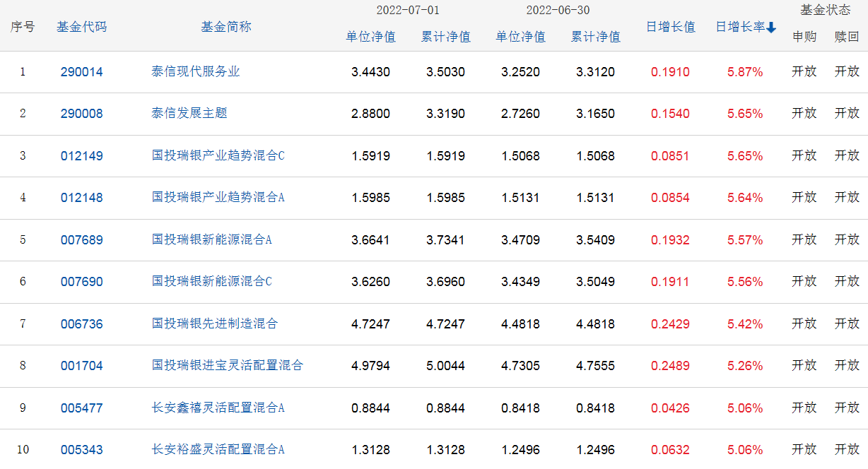The image size is (868, 469).
Task: Open 长安裕盛灵活配置混合A fund link
Action: (218, 449)
